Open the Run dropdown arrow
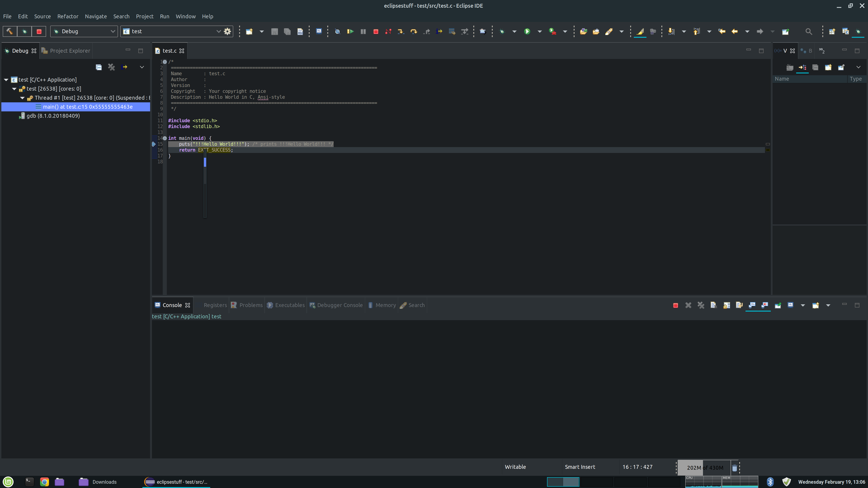Image resolution: width=868 pixels, height=488 pixels. [x=540, y=31]
